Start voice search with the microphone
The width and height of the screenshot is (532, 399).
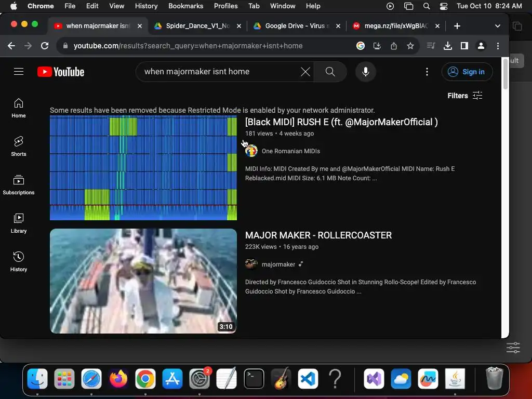[365, 72]
